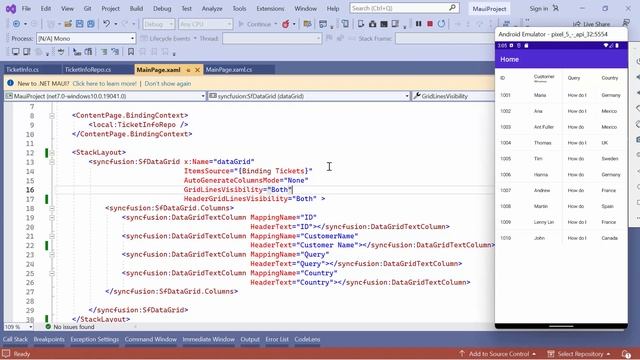Click the Germany cell in the emulator's 1001 row
The height and width of the screenshot is (360, 640).
pos(611,95)
